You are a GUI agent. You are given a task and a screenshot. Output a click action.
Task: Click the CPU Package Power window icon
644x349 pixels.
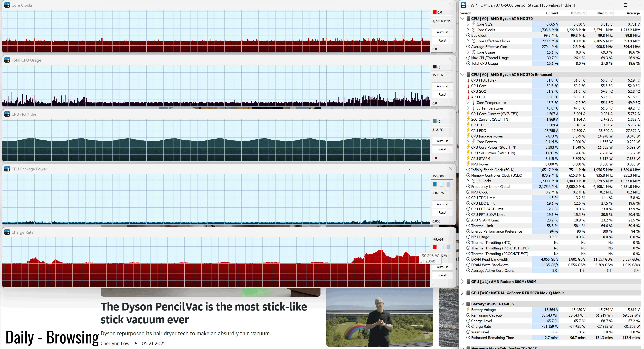(7, 169)
